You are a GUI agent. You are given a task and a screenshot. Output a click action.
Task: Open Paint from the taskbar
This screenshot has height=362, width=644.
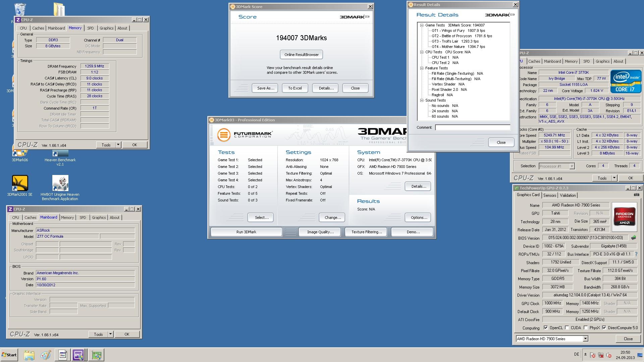click(46, 355)
